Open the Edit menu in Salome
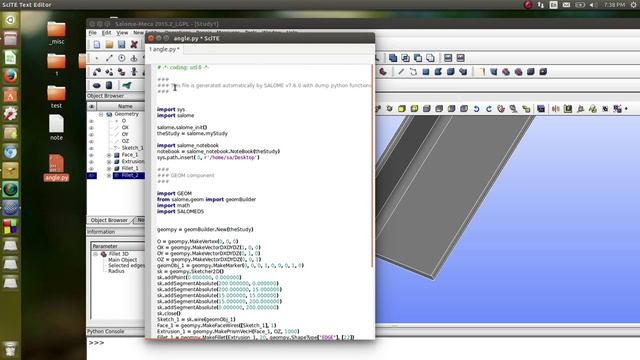The height and width of the screenshot is (360, 640). point(107,33)
